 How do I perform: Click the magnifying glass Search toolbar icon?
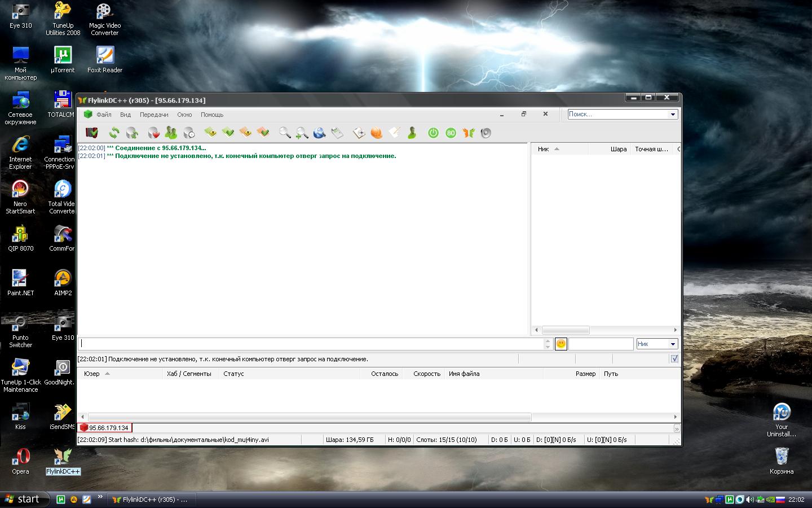tap(285, 133)
